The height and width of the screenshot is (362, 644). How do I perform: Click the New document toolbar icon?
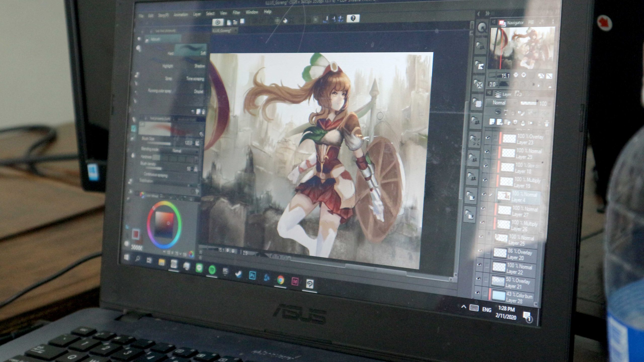[229, 22]
